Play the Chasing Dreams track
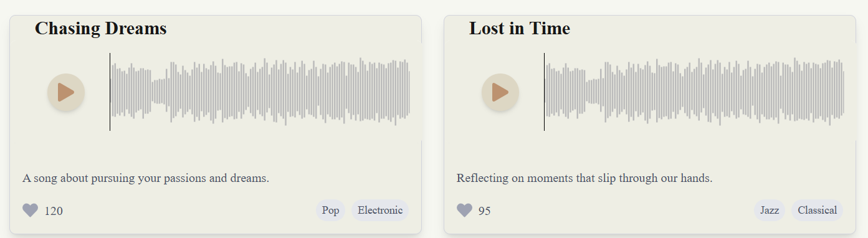Screen dimensions: 868x238 (x=66, y=92)
